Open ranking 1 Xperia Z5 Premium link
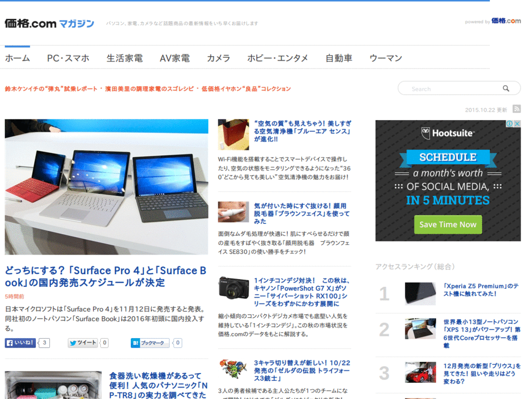This screenshot has height=399, width=532. point(481,290)
